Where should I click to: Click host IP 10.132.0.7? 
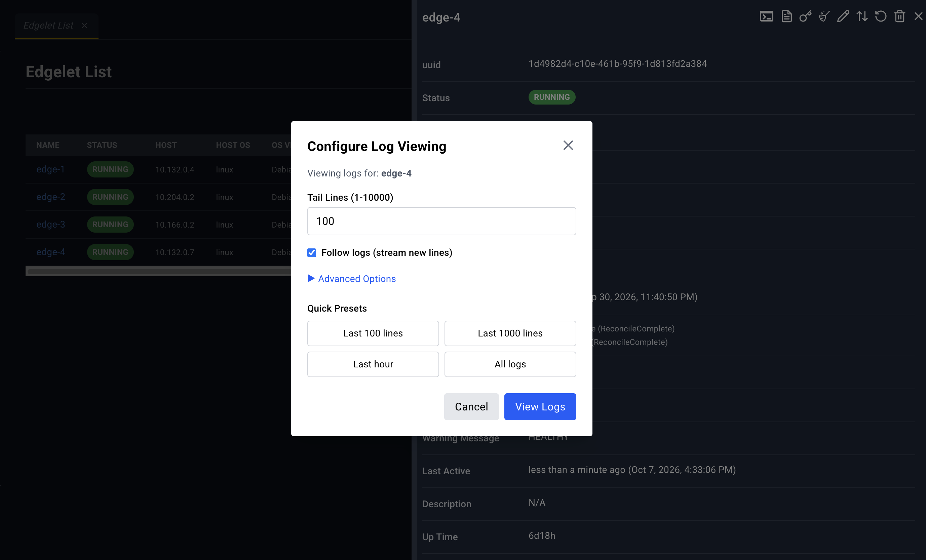(x=175, y=252)
